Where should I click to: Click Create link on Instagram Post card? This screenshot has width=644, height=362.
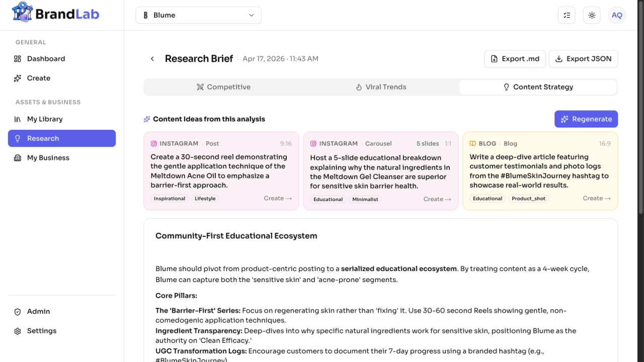tap(278, 199)
